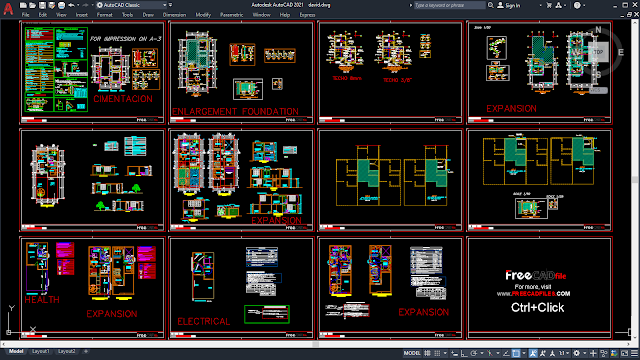The image size is (640, 360).
Task: Click the Save As icon
Action: pos(52,5)
